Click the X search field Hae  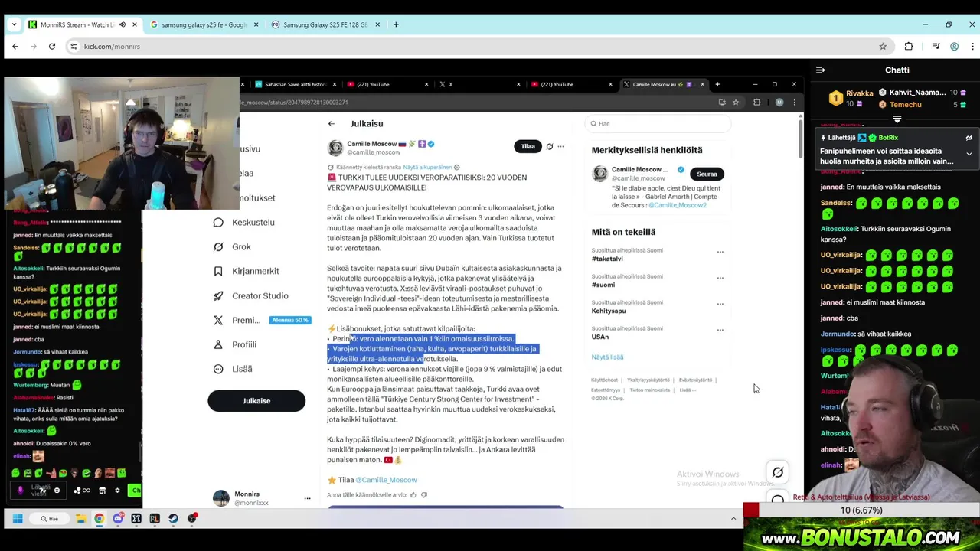click(658, 124)
